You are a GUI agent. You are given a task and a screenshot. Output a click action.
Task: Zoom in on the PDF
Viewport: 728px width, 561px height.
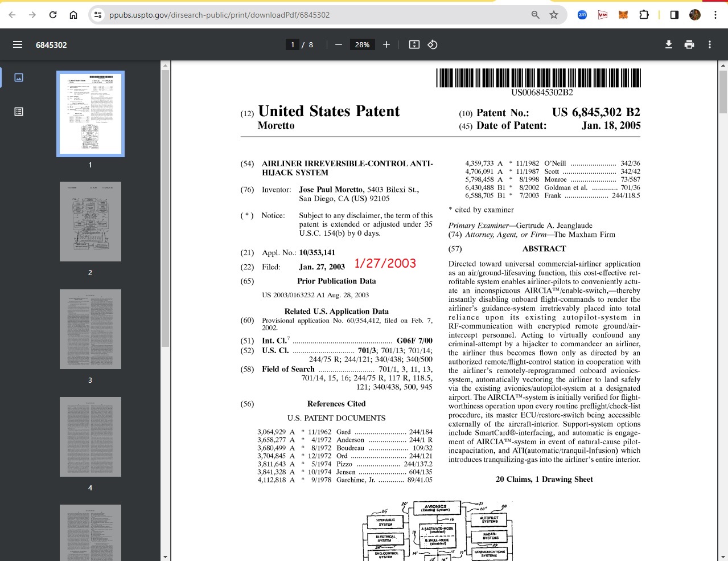pos(386,44)
